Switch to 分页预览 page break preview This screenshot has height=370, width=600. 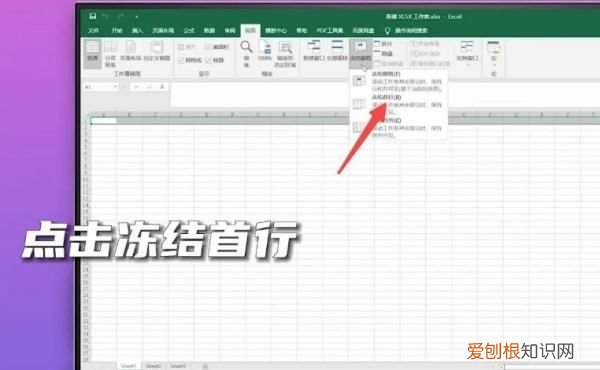coord(110,54)
